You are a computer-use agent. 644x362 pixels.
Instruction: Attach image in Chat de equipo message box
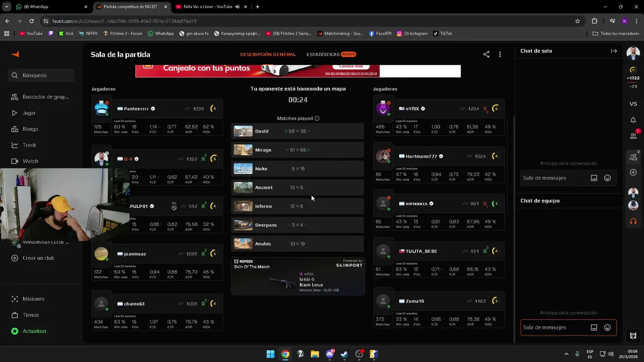pyautogui.click(x=594, y=327)
